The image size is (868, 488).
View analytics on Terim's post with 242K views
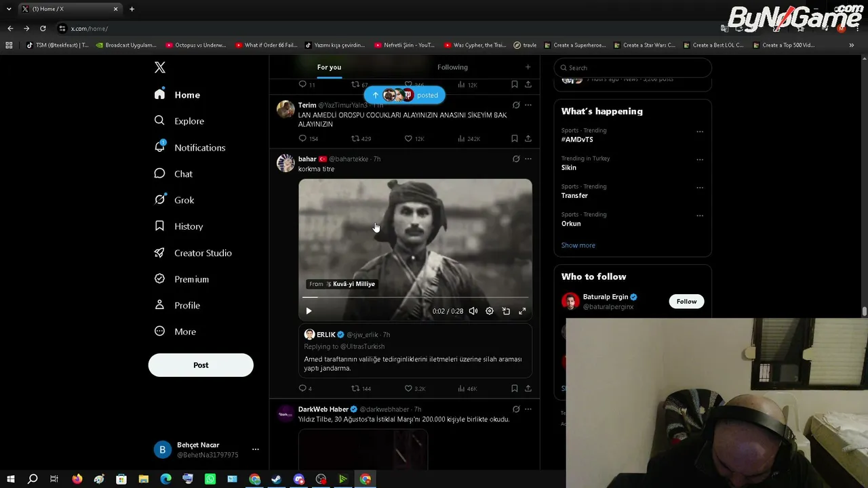(469, 138)
